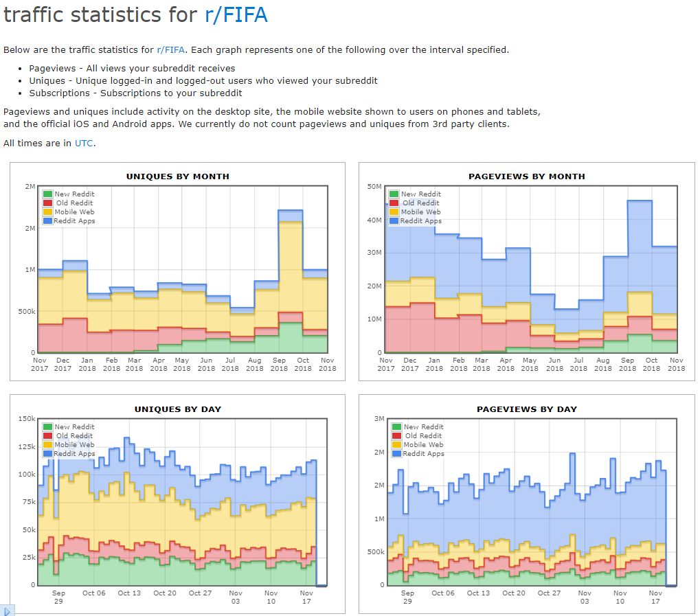Click the Sep 2018 peak bar in Pageviews by Month
The height and width of the screenshot is (616, 700).
pos(640,277)
